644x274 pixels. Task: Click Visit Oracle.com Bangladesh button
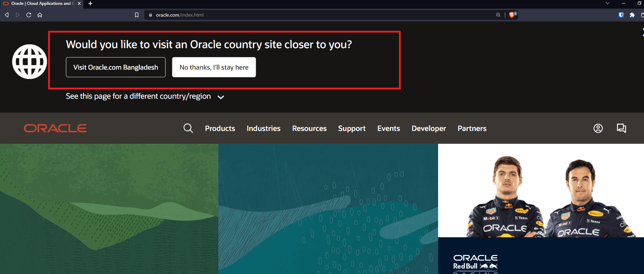tap(116, 67)
